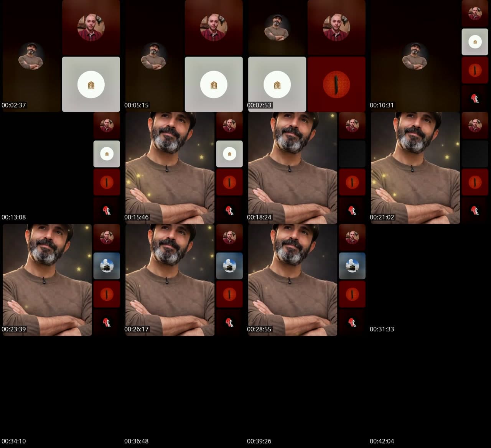Click the red eye tile in the 00:26:17 frame
Viewport: 491px width, 448px height.
tap(229, 294)
